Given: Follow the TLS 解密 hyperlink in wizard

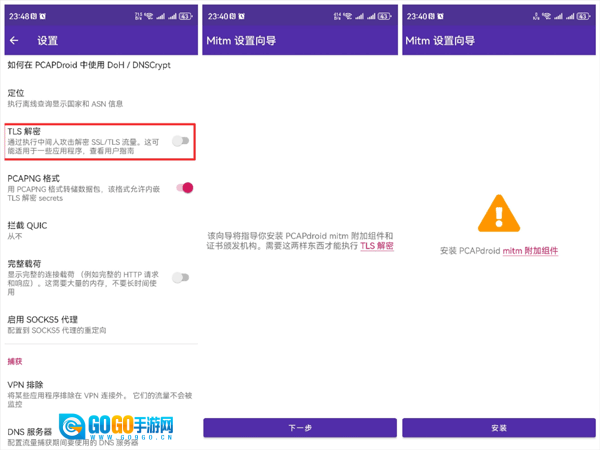Looking at the screenshot, I should tap(377, 245).
